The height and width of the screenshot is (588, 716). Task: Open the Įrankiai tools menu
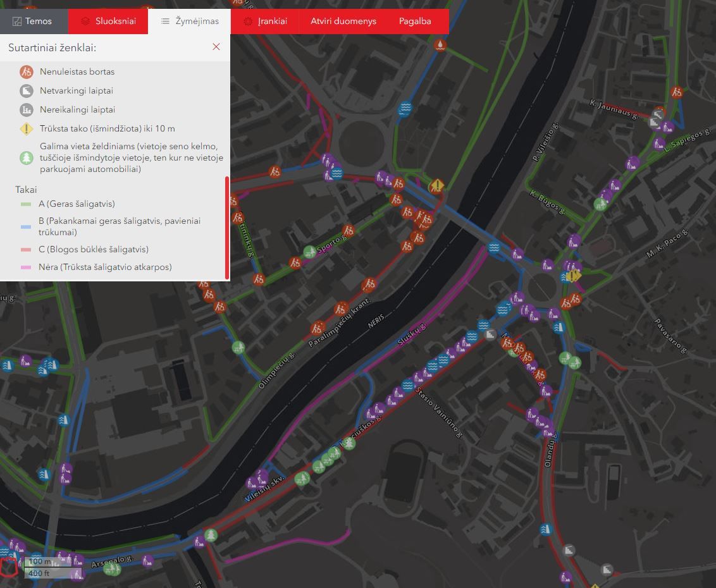pos(265,21)
